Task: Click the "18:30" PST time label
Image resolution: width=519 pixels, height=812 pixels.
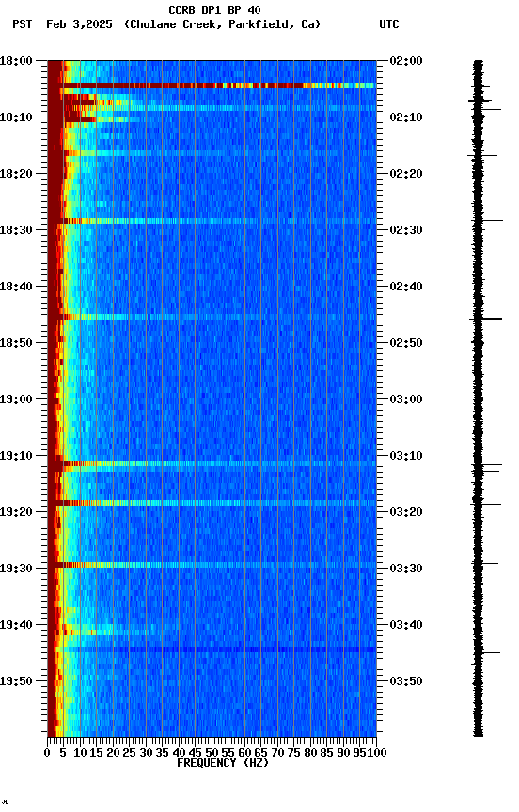Action: point(16,230)
